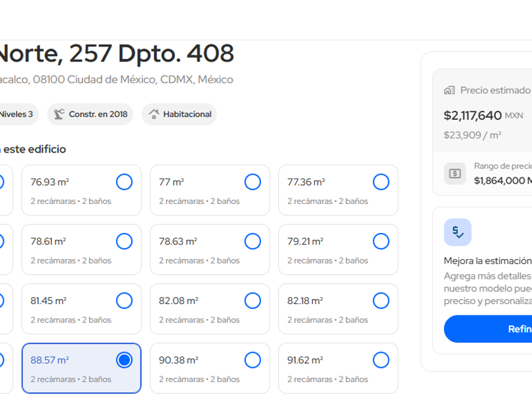The image size is (532, 399).
Task: Click the Niveles 3 chip
Action: pyautogui.click(x=16, y=115)
